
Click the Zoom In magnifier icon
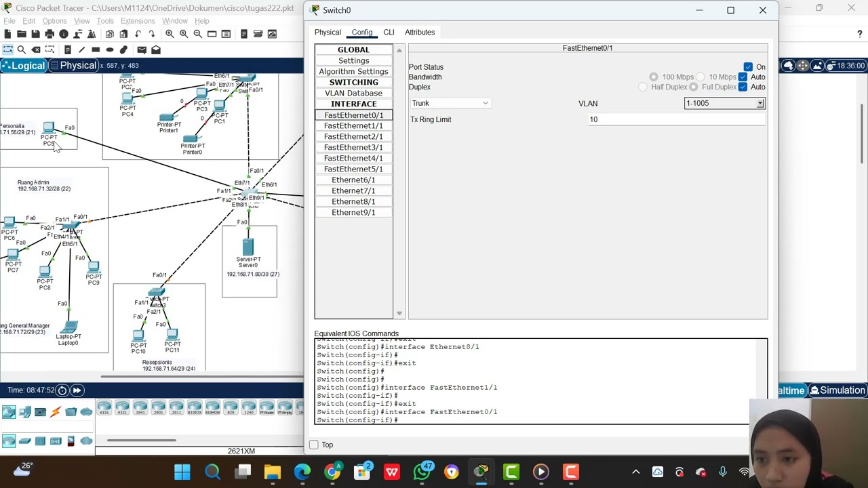(x=170, y=34)
